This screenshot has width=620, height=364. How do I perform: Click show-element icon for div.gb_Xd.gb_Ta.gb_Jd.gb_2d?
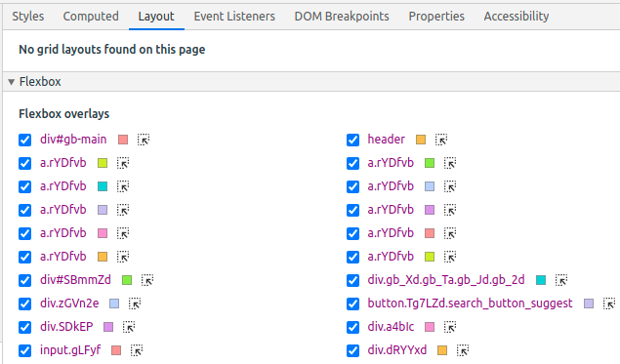[561, 280]
